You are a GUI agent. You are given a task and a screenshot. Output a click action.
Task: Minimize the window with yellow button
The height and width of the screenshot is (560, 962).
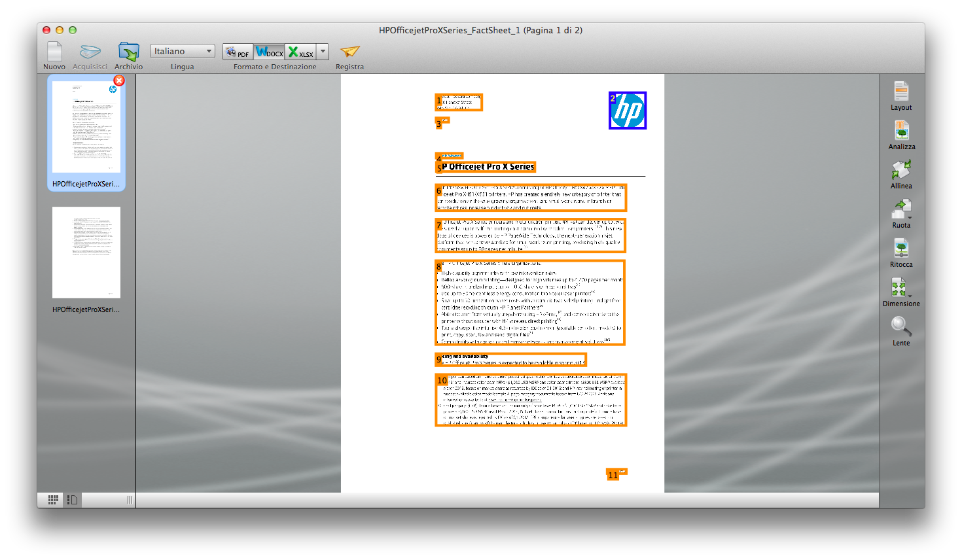coord(60,30)
